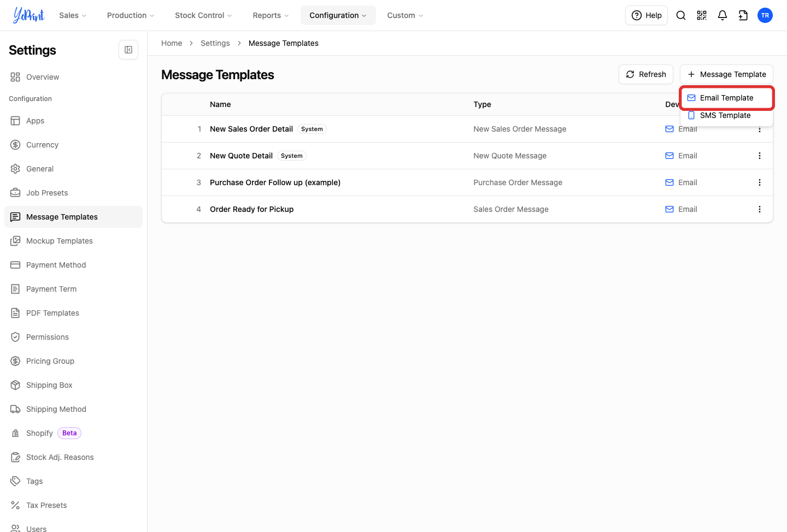Expand the Sales menu
This screenshot has height=532, width=787.
tap(73, 15)
